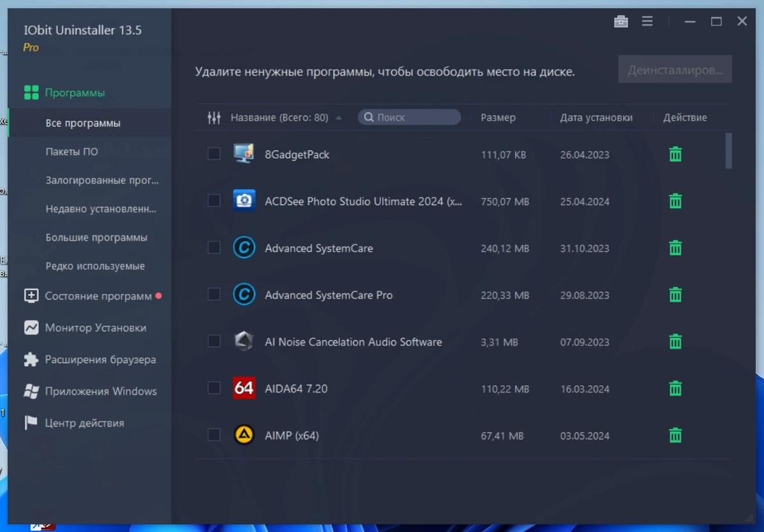764x532 pixels.
Task: Open Залогированные программы section
Action: [102, 180]
